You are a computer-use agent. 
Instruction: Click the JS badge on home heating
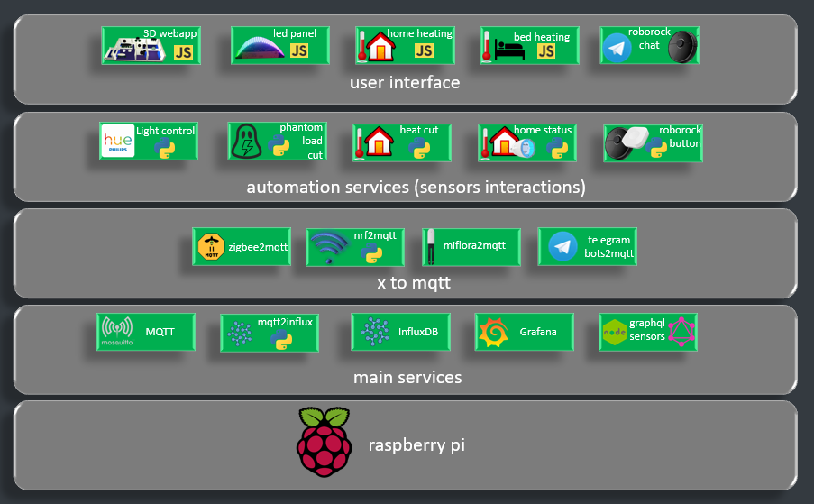[x=424, y=50]
